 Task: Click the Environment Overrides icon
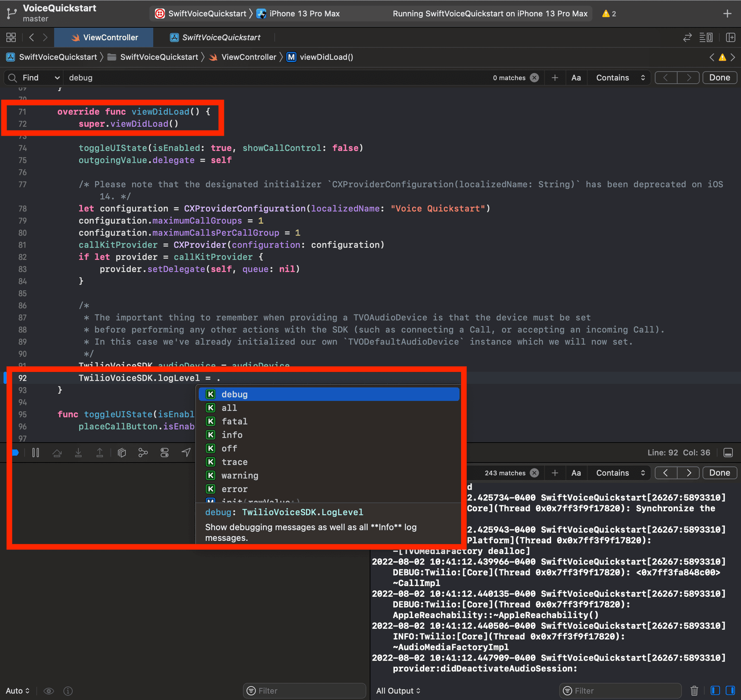tap(164, 452)
